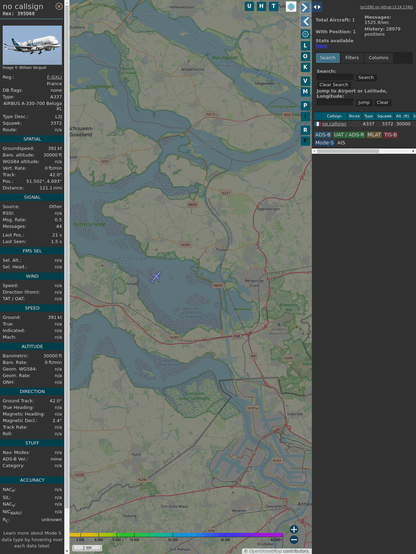Zoom in with the plus icon
The width and height of the screenshot is (416, 554).
tap(294, 529)
